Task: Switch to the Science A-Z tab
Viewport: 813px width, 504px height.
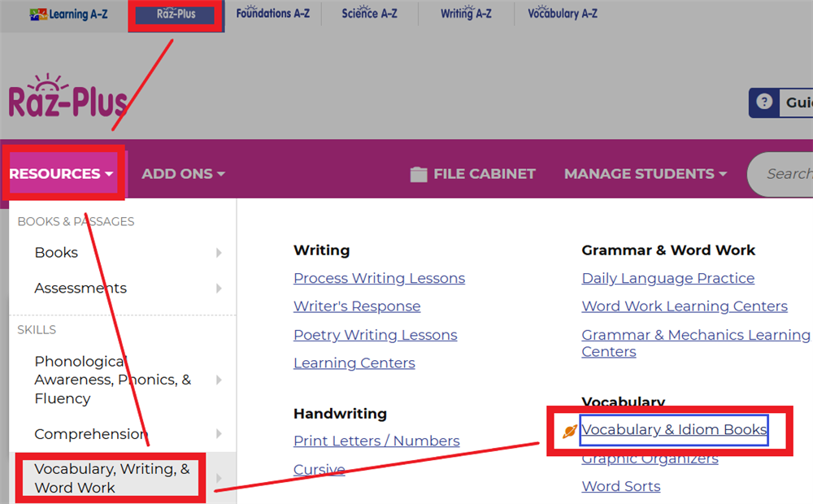Action: point(369,14)
